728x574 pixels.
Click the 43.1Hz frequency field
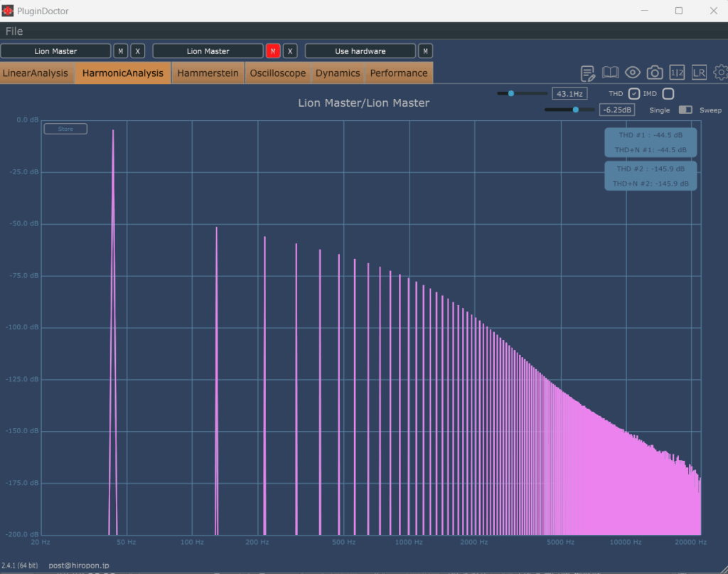pos(569,93)
